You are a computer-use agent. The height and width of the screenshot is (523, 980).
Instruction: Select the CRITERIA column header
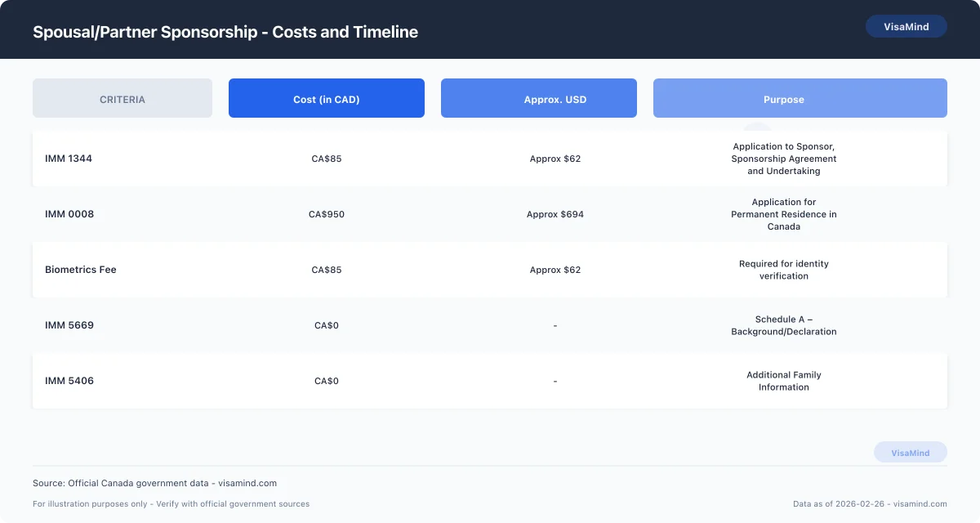[x=122, y=99]
